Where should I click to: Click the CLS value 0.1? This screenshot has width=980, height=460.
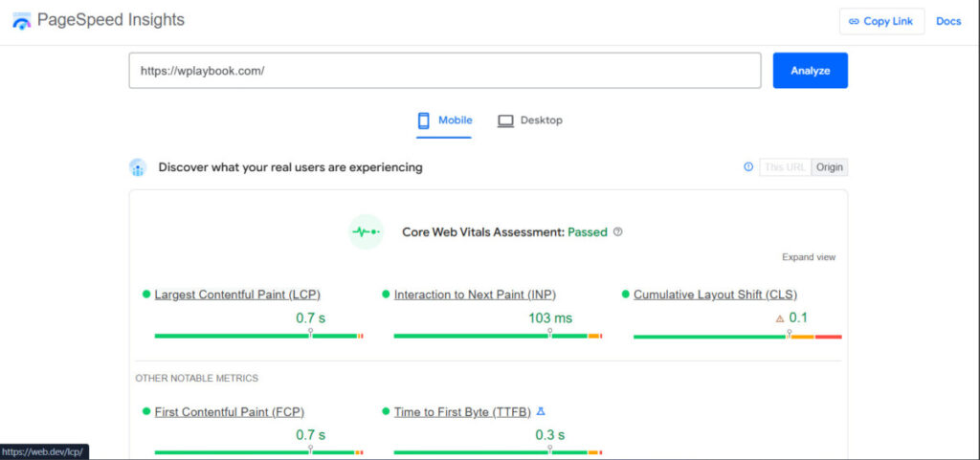click(x=798, y=318)
